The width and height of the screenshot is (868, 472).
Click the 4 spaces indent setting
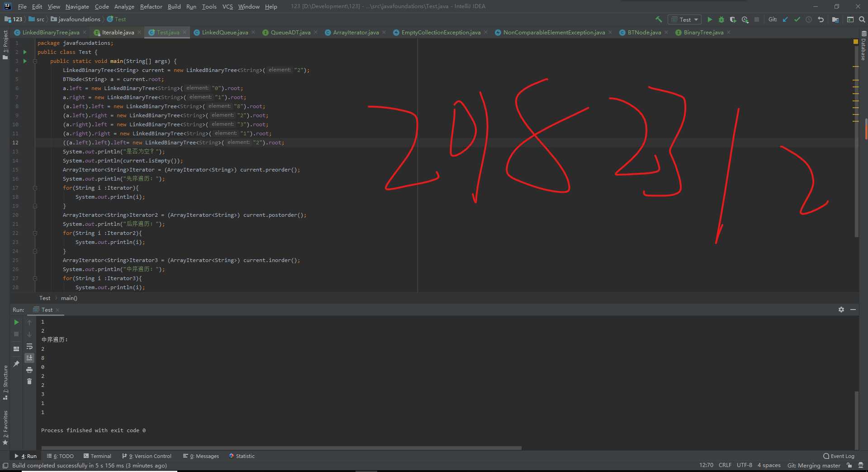pyautogui.click(x=769, y=465)
